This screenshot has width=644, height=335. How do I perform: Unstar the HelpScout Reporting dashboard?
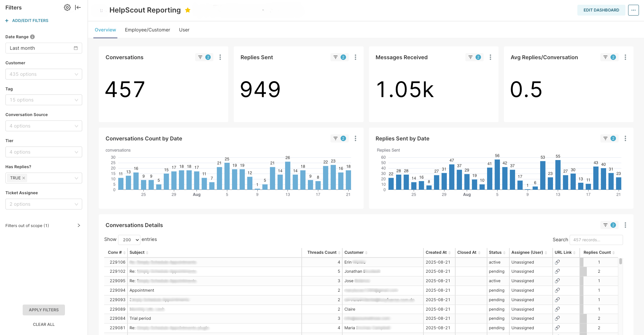click(x=188, y=10)
